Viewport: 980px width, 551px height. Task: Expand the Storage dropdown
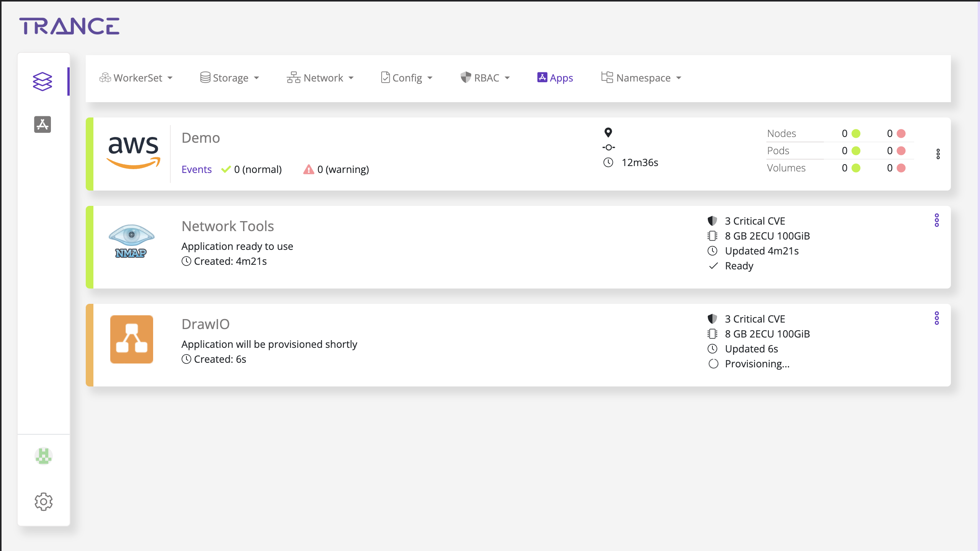(x=230, y=78)
